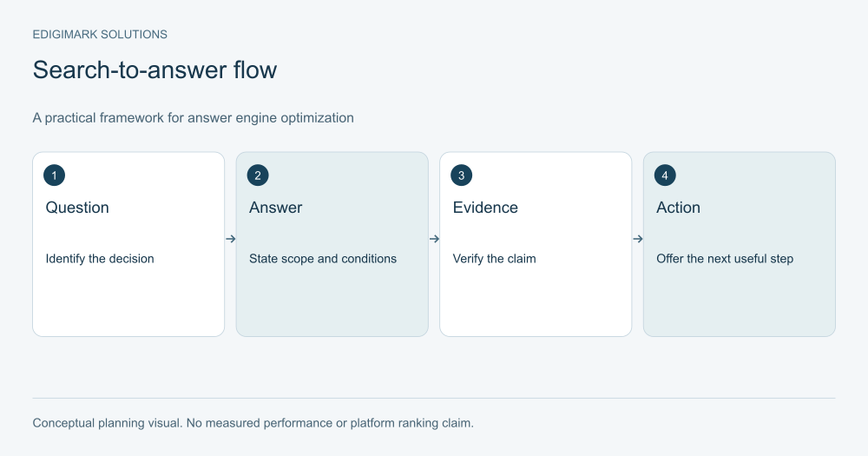Viewport: 868px width, 456px height.
Task: Select the Answer card heading
Action: pos(276,208)
